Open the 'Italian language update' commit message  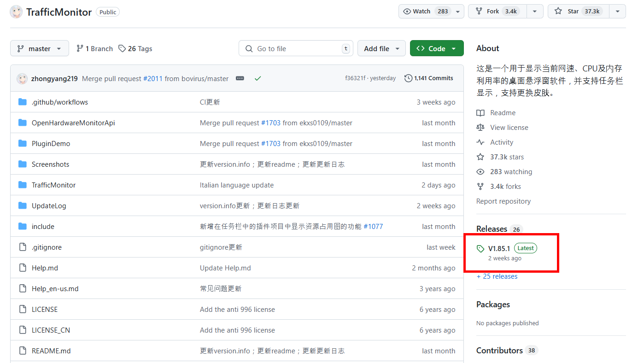(x=237, y=185)
